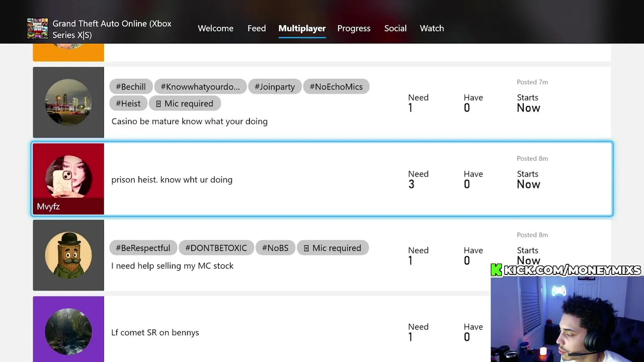644x362 pixels.
Task: Click Have 0 count on Casino post
Action: (x=473, y=103)
